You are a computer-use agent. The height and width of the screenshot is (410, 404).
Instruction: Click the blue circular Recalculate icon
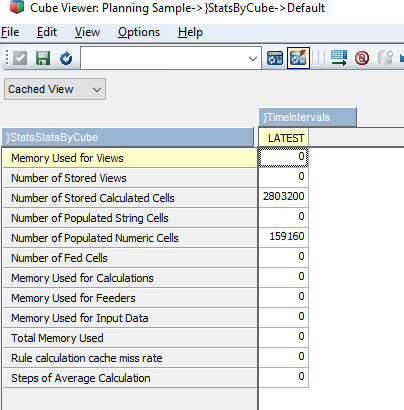pos(66,58)
